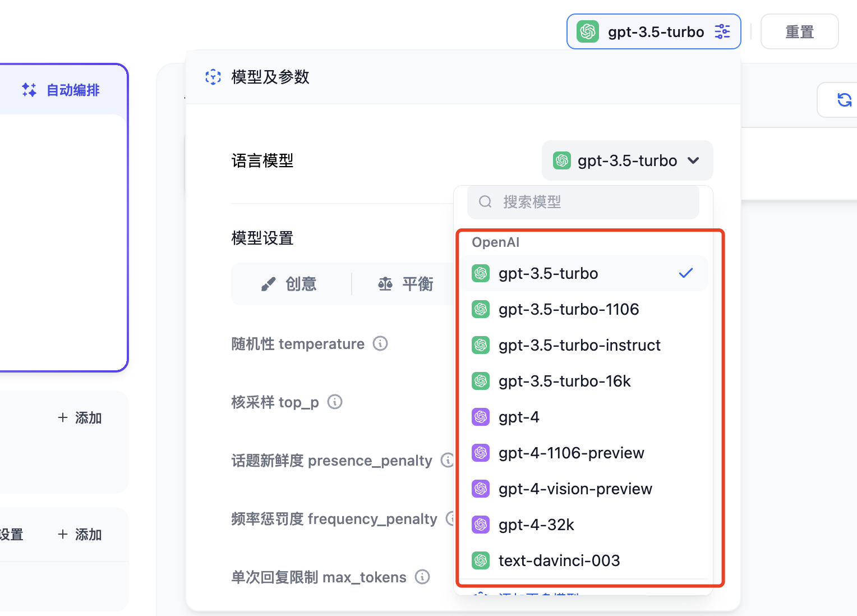
Task: Click the sliders icon in model button
Action: [x=722, y=32]
